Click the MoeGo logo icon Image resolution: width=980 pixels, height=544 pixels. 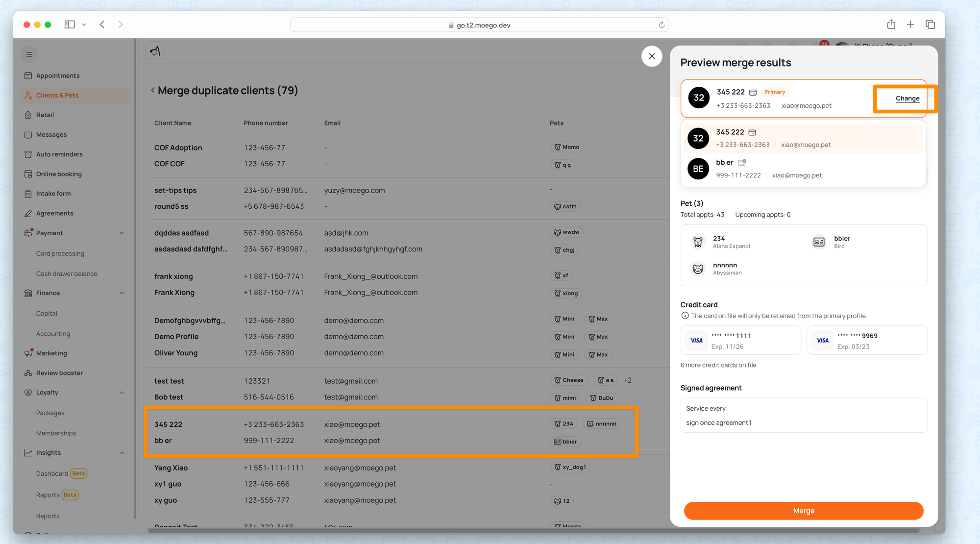tap(155, 51)
